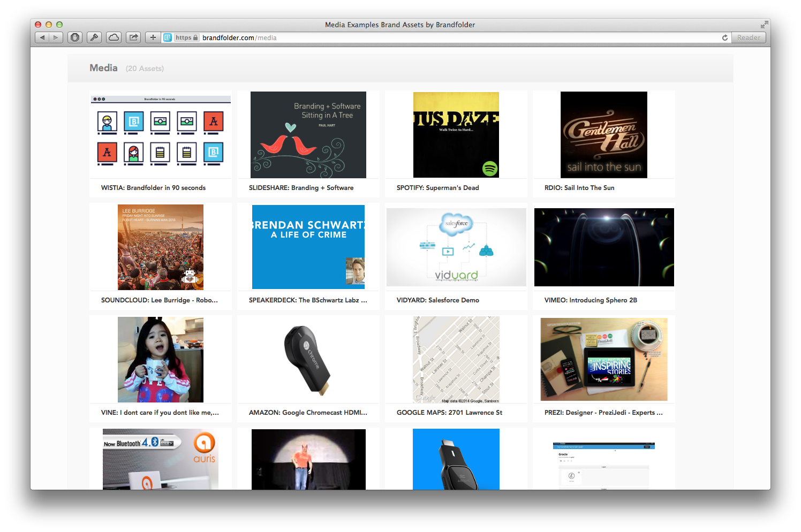Screen dimensions: 801x532
Task: Click the Share icon in the toolbar
Action: coord(133,37)
